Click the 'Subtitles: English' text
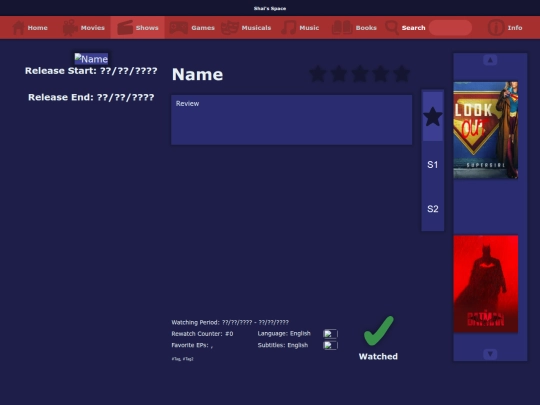The image size is (540, 405). [x=283, y=345]
